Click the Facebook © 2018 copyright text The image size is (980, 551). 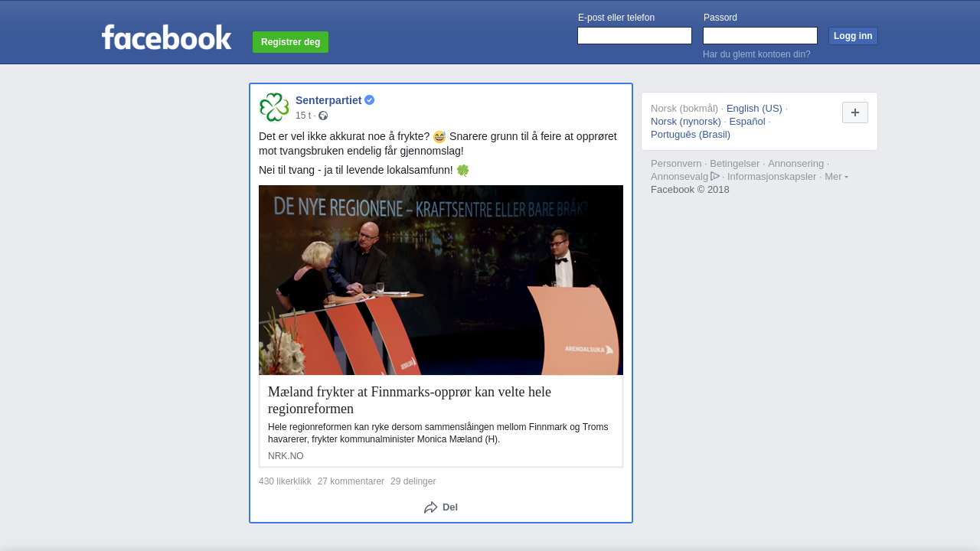click(x=690, y=190)
